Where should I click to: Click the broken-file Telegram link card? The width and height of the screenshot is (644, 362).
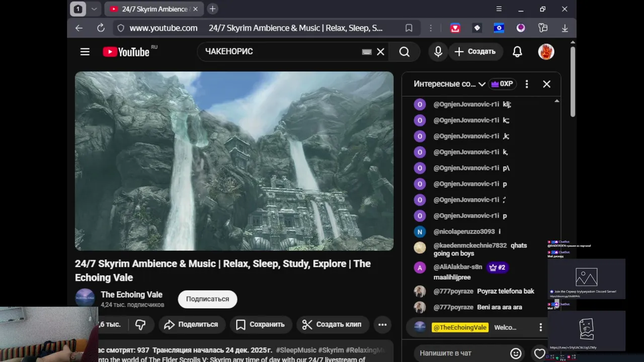point(586,330)
